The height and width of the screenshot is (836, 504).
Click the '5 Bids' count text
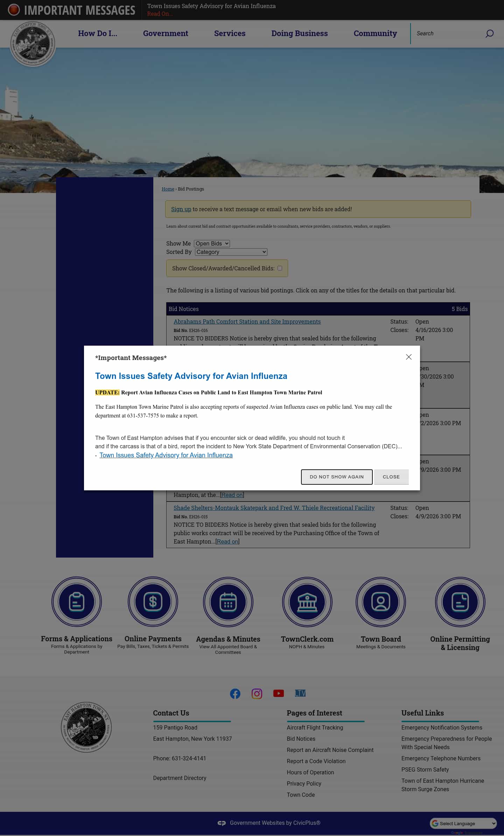pyautogui.click(x=460, y=309)
